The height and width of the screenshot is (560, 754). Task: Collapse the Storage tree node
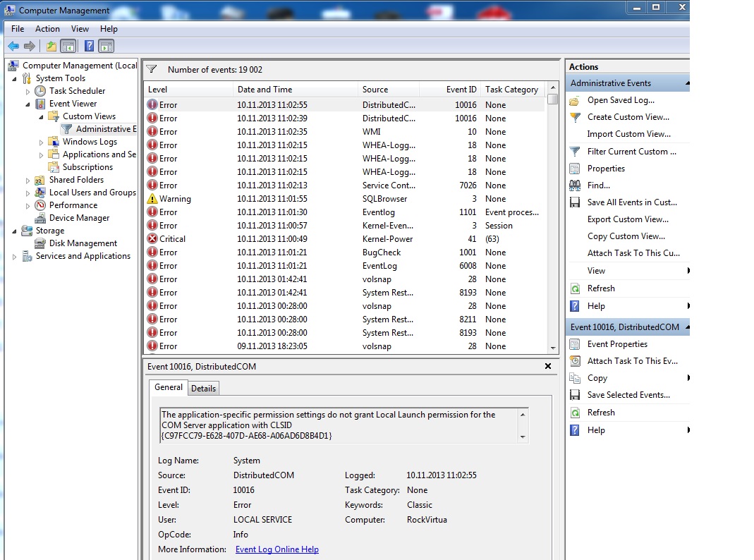pyautogui.click(x=14, y=231)
